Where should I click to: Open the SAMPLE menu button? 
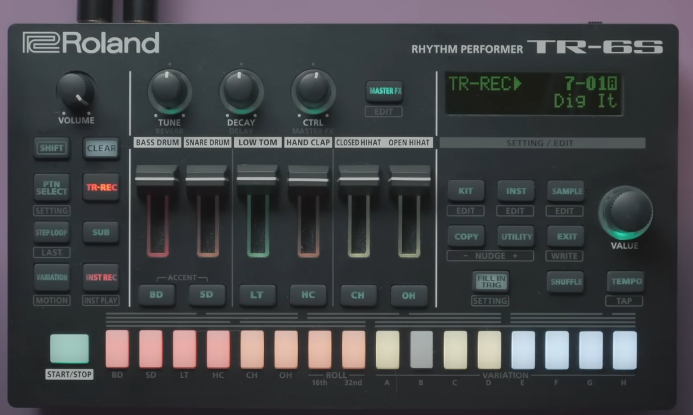566,191
